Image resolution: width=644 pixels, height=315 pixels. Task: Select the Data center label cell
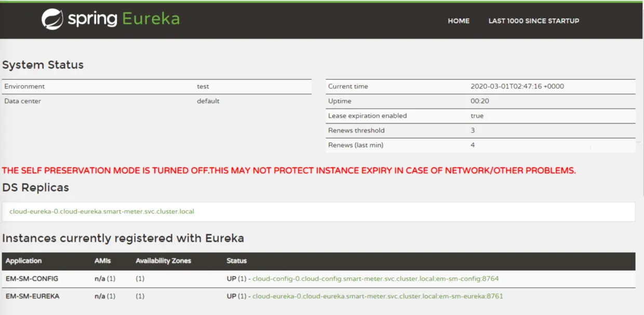tap(22, 101)
